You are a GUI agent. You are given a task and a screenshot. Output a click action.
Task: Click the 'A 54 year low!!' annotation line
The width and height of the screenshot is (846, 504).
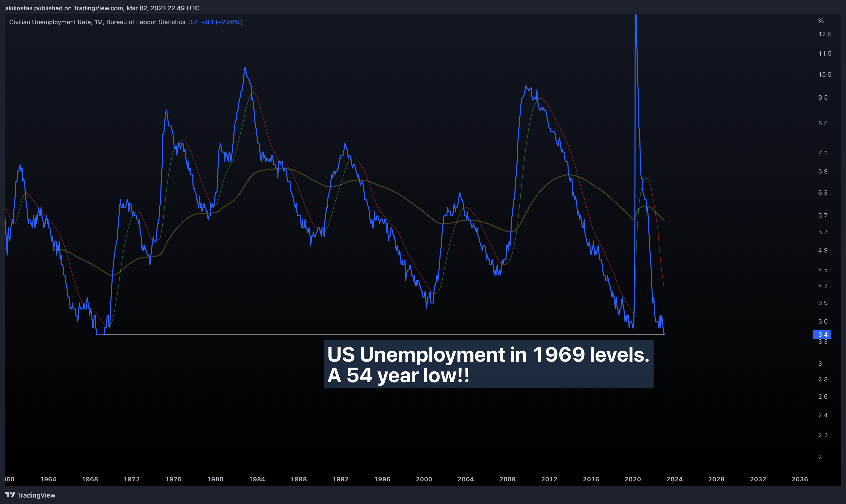coord(398,376)
